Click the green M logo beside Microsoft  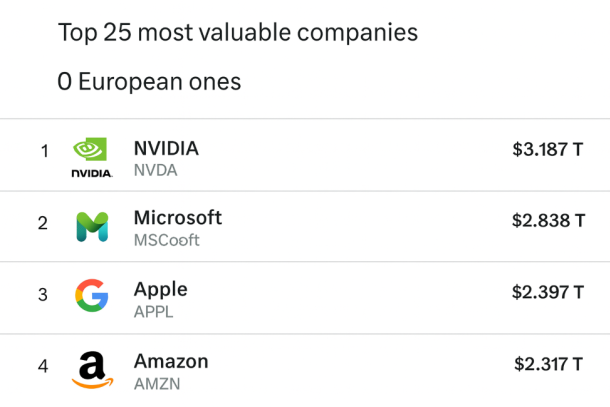92,226
